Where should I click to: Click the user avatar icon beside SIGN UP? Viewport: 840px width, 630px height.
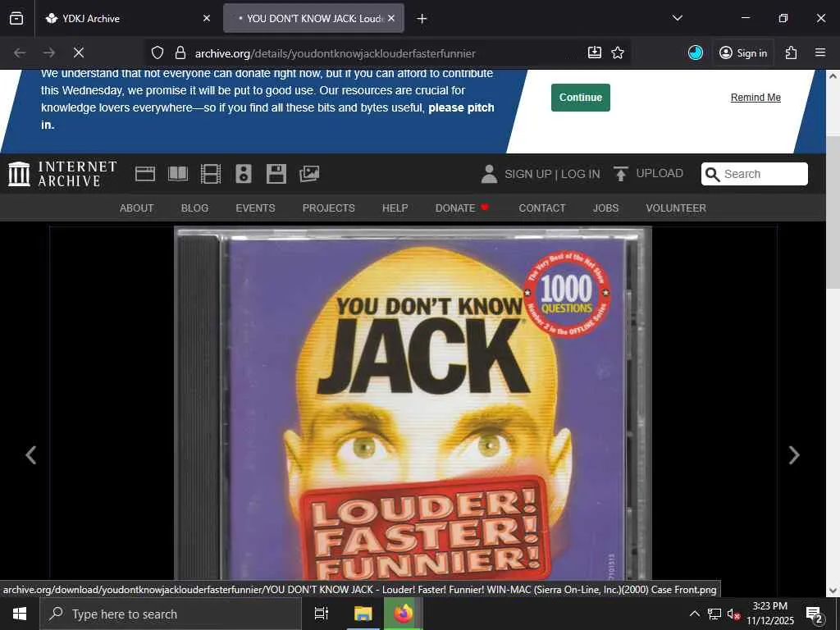[489, 174]
